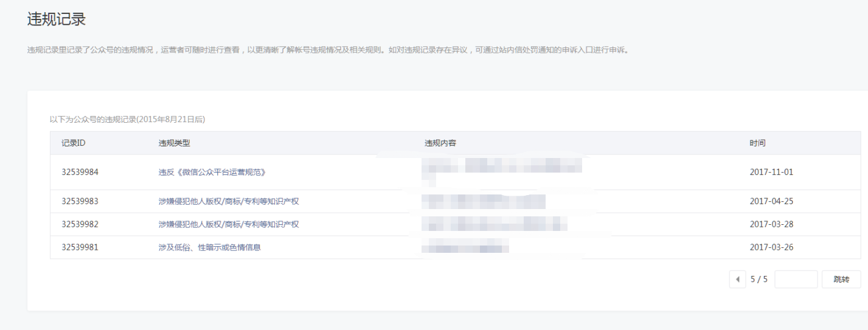Select record ID 32539982

80,224
